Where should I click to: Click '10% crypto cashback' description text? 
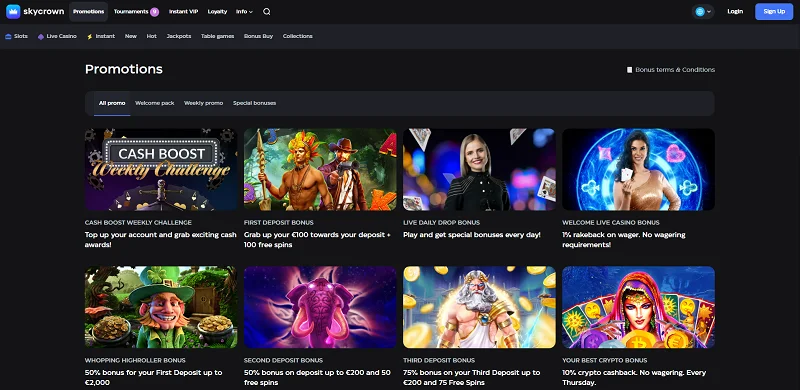pyautogui.click(x=634, y=377)
